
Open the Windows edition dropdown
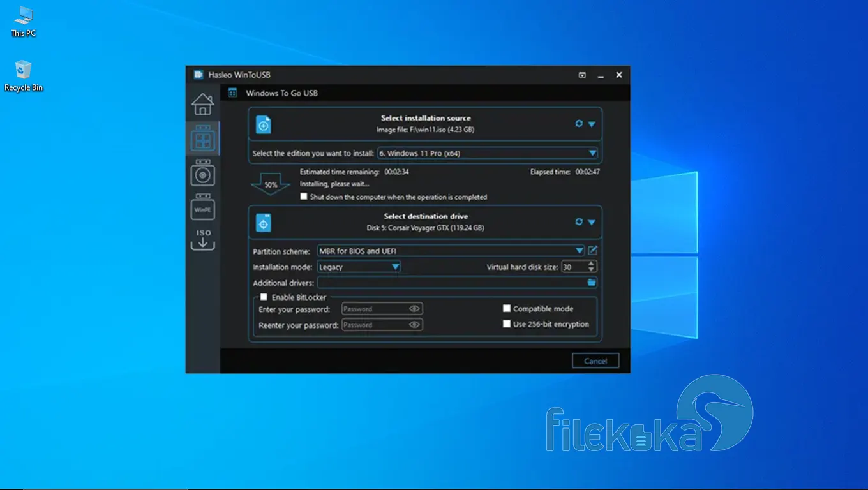click(x=488, y=153)
